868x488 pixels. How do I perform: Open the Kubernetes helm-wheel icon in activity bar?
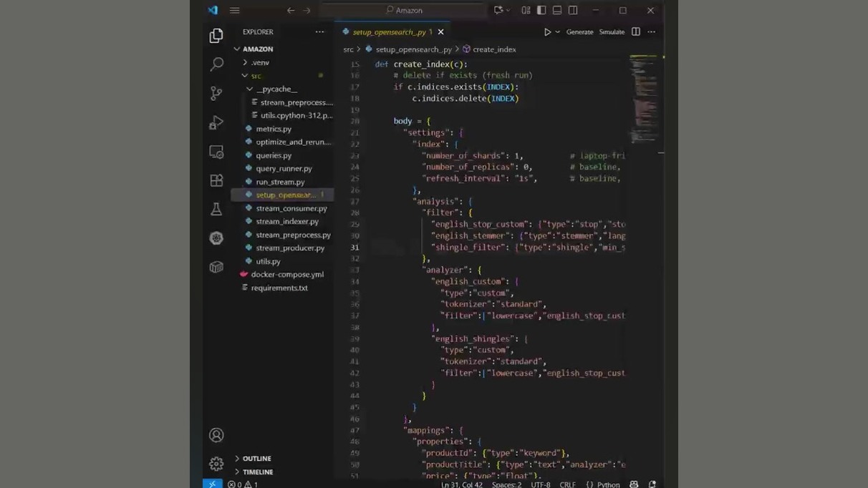point(216,238)
